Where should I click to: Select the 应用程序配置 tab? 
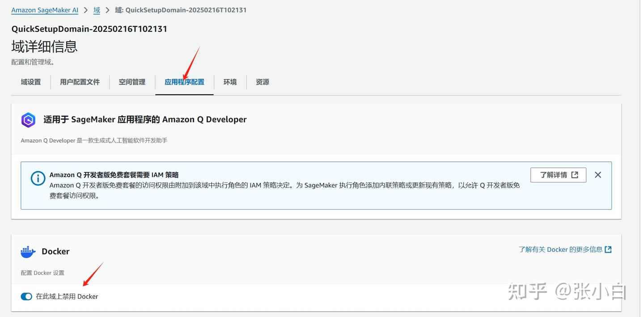184,82
